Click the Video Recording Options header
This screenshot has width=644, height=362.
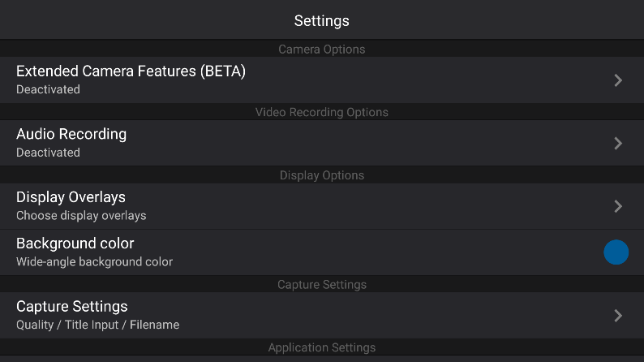tap(322, 112)
